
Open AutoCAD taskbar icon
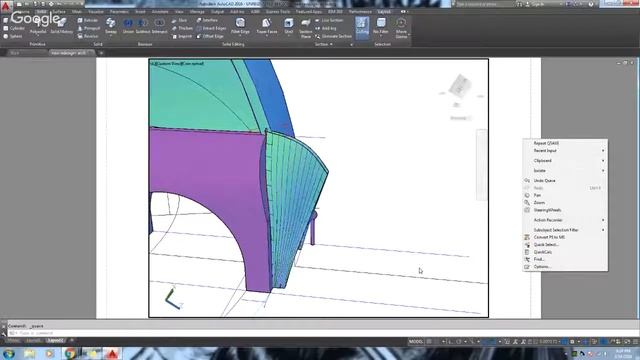(112, 353)
